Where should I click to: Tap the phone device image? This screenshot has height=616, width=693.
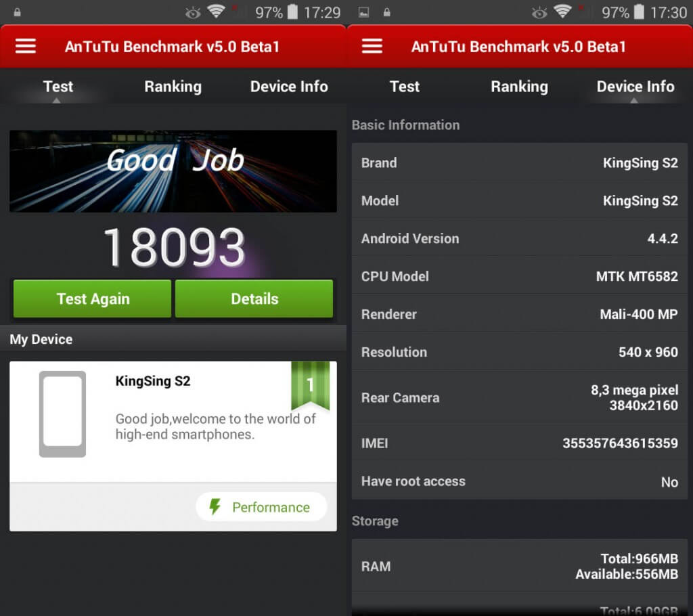coord(62,414)
